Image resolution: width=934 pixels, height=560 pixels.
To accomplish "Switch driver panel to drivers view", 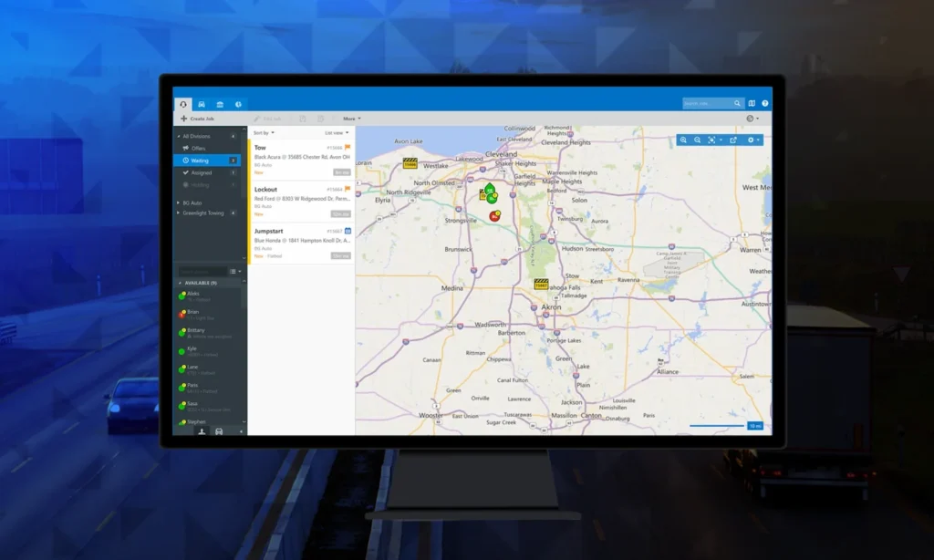I will tap(203, 430).
